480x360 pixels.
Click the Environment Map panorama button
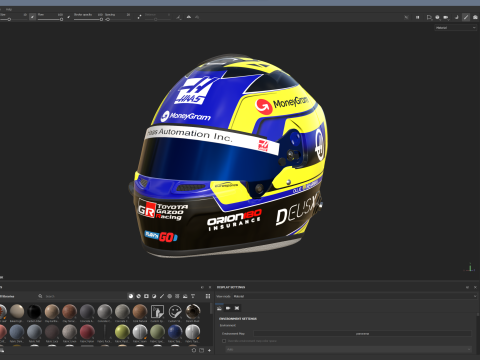[x=362, y=334]
